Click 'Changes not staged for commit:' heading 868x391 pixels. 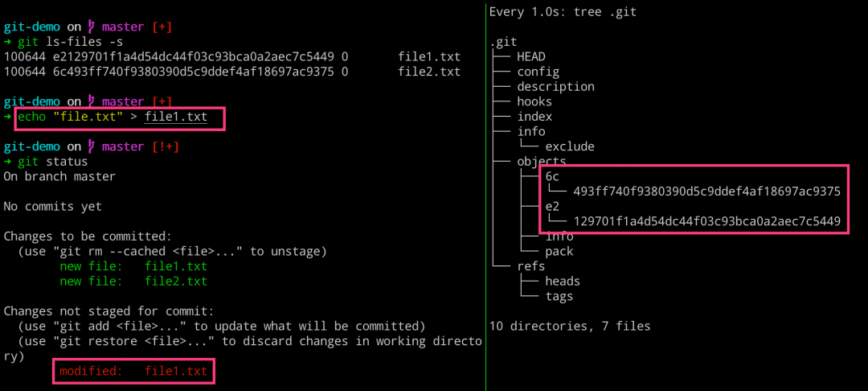[x=108, y=311]
